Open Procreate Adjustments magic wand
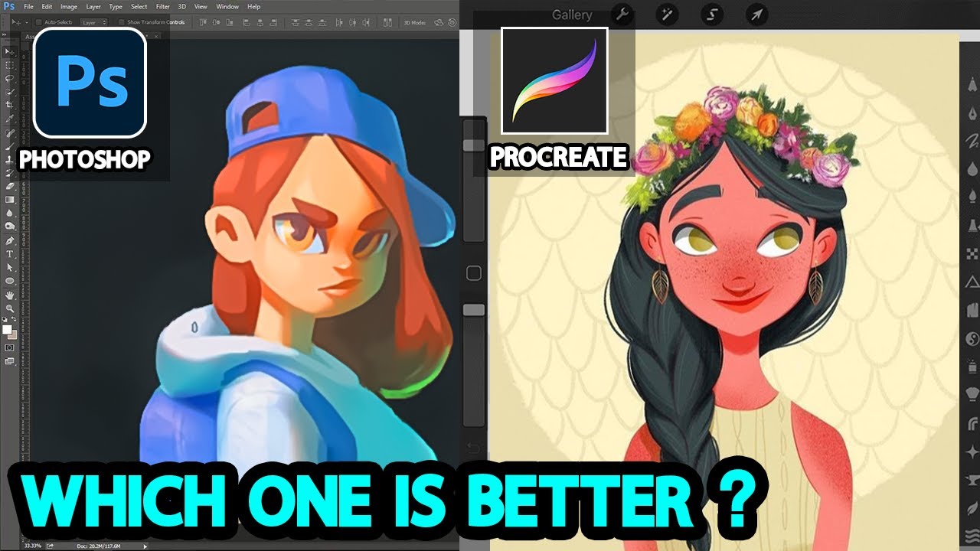980x551 pixels. tap(668, 15)
